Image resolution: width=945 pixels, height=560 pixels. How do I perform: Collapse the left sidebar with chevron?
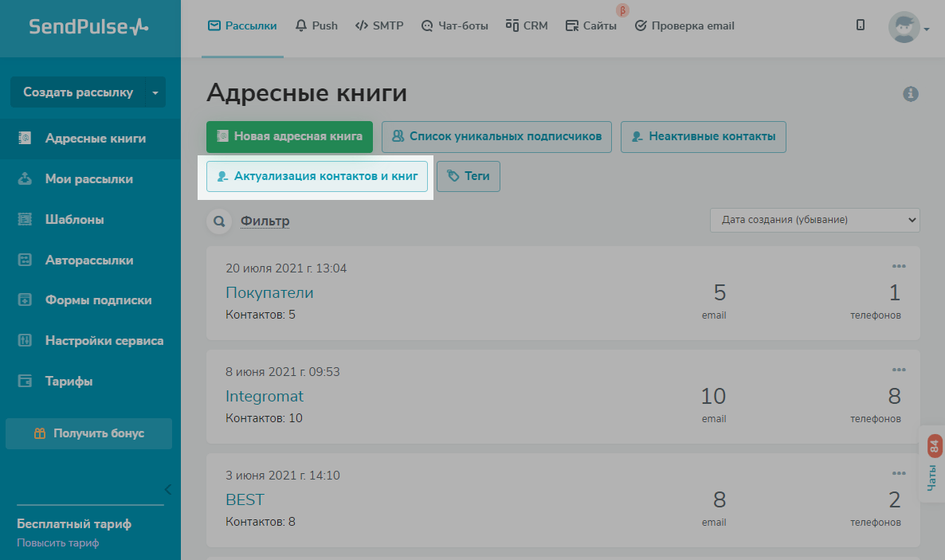(167, 489)
